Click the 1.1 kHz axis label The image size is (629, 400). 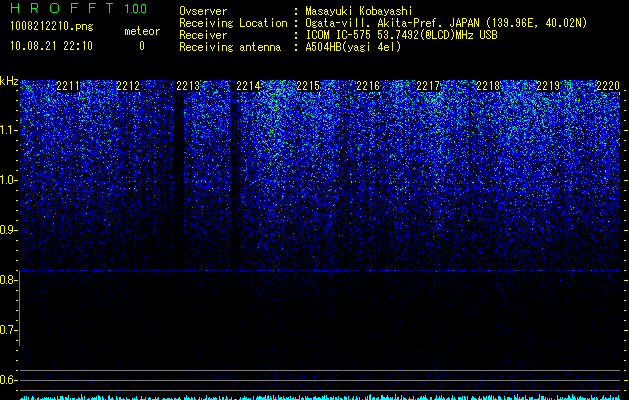click(9, 130)
